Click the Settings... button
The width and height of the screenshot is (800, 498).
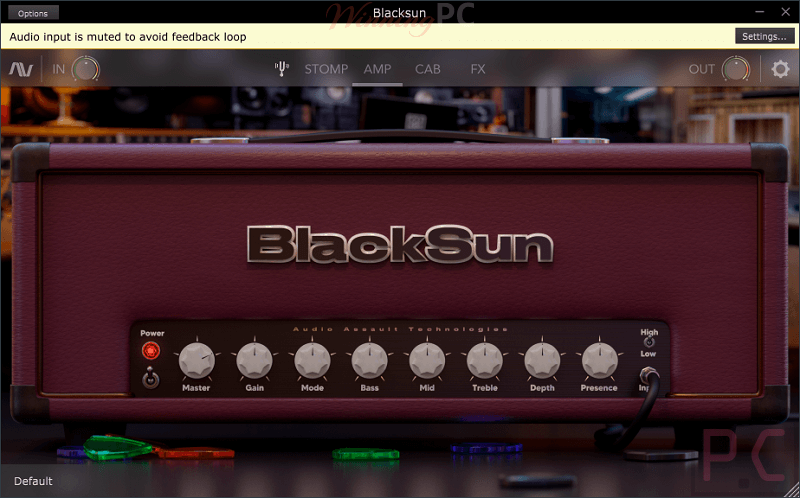(x=764, y=36)
